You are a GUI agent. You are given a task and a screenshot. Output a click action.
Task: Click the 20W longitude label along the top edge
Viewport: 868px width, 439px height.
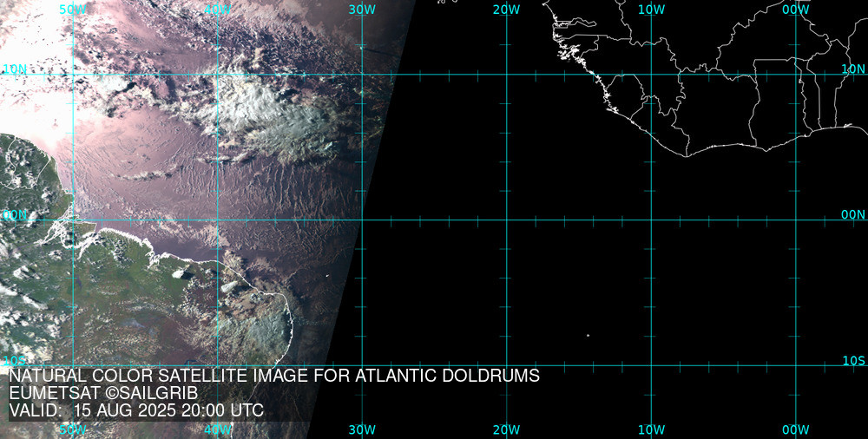(x=507, y=10)
